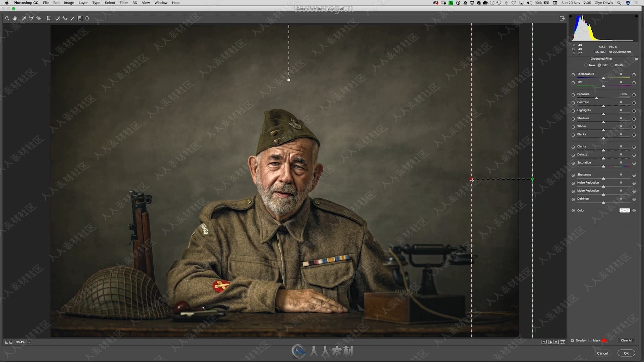The height and width of the screenshot is (362, 644).
Task: Click the zoom in plus box
Action: [x=11, y=342]
